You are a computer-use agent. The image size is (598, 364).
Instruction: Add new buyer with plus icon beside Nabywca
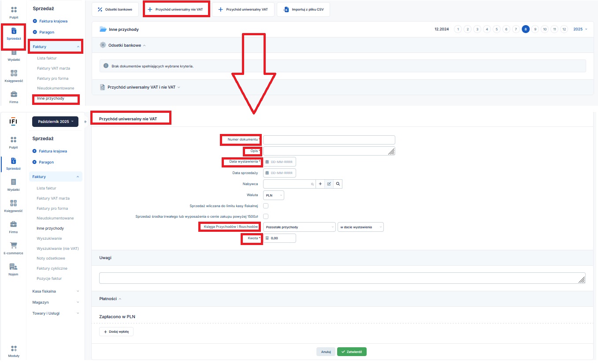click(x=320, y=184)
